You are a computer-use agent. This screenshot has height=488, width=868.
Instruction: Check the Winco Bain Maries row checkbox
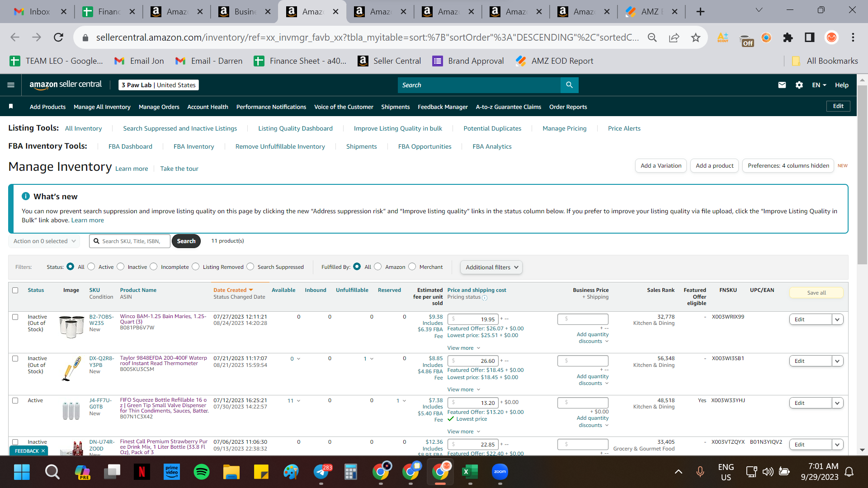(x=15, y=317)
